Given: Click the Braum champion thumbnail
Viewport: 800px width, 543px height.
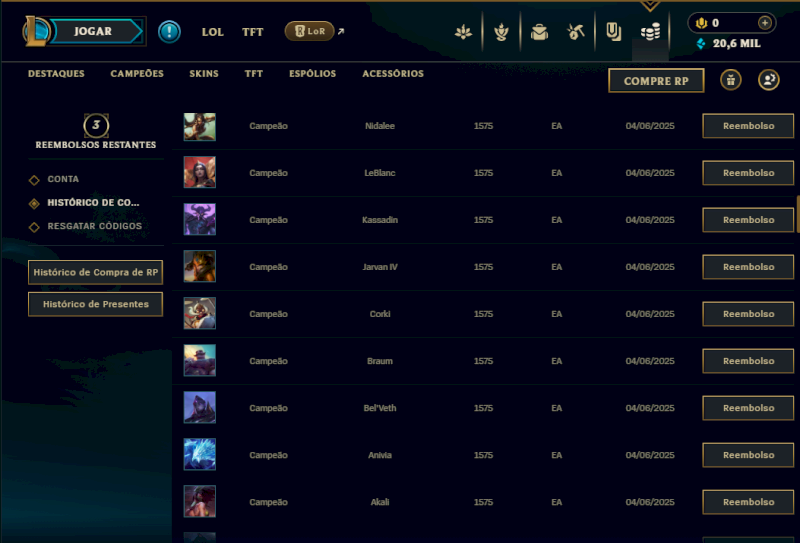Looking at the screenshot, I should pyautogui.click(x=199, y=360).
